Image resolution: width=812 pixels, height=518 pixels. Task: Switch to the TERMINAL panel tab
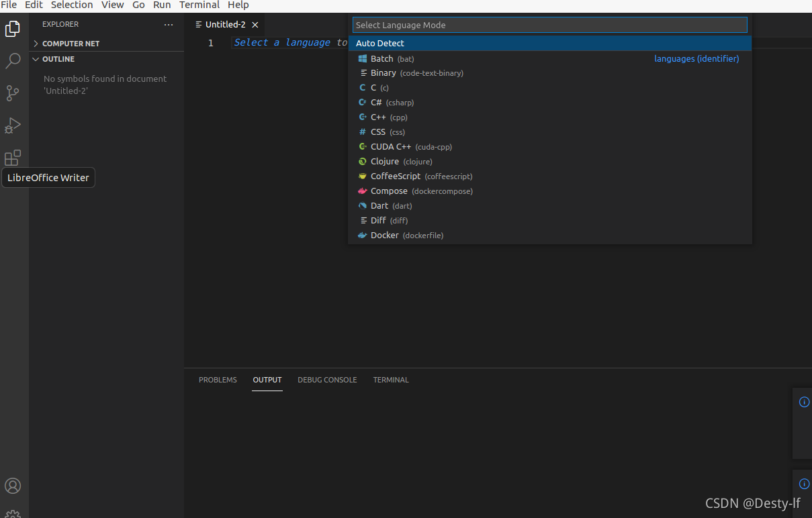pyautogui.click(x=391, y=380)
